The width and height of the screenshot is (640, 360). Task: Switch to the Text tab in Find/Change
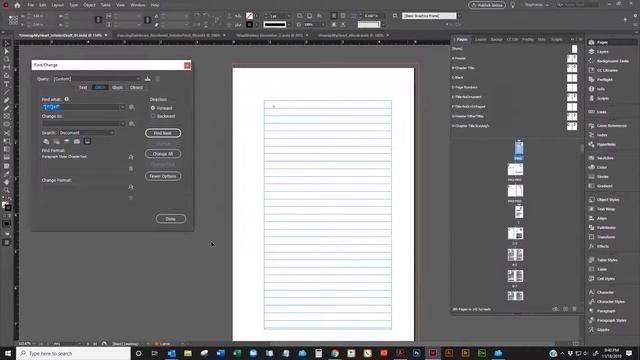coord(83,88)
